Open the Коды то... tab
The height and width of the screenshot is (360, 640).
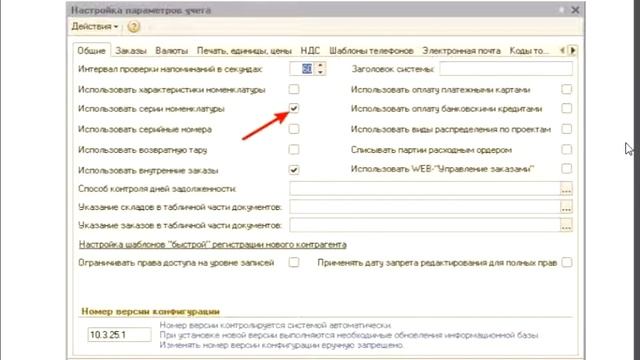[x=529, y=51]
